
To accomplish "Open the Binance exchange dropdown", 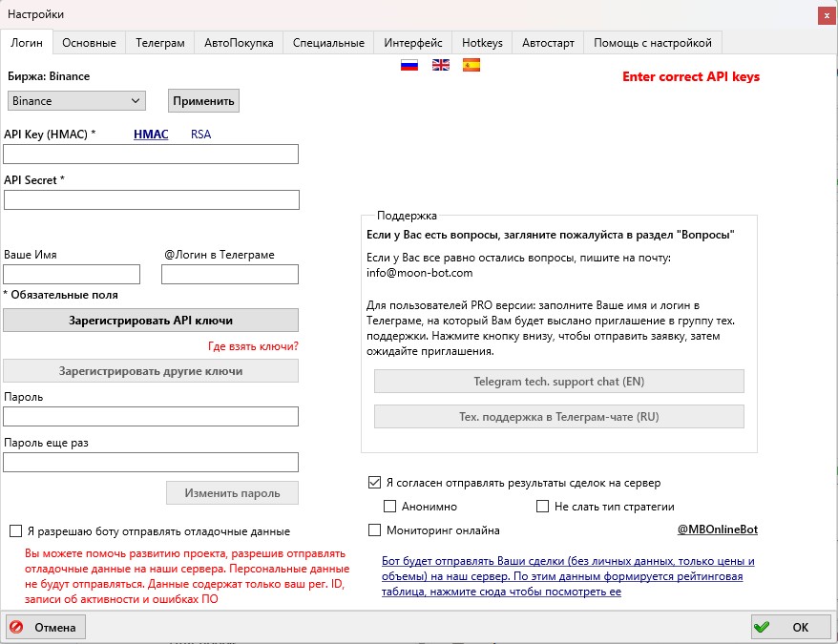I will (75, 101).
